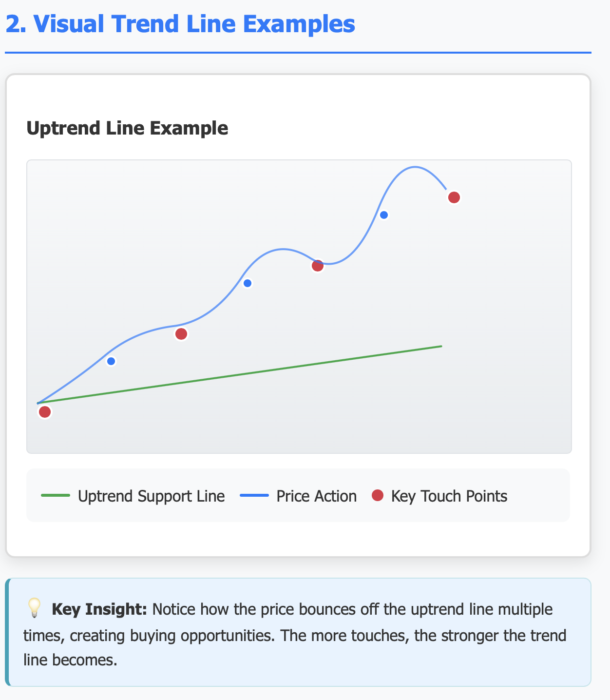Click the bold Key Insight label
610x700 pixels.
[x=99, y=609]
